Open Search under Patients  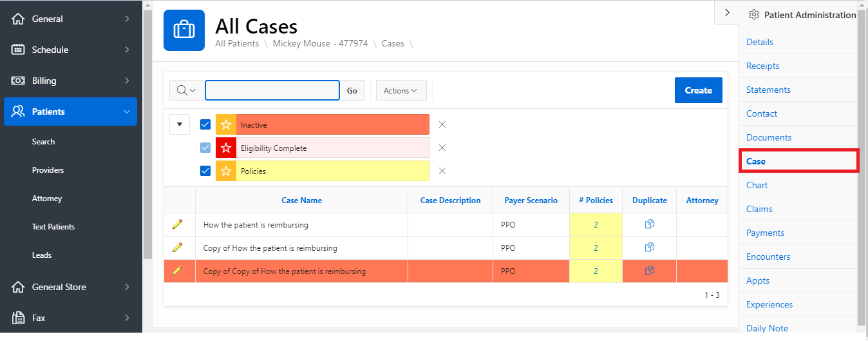[43, 142]
